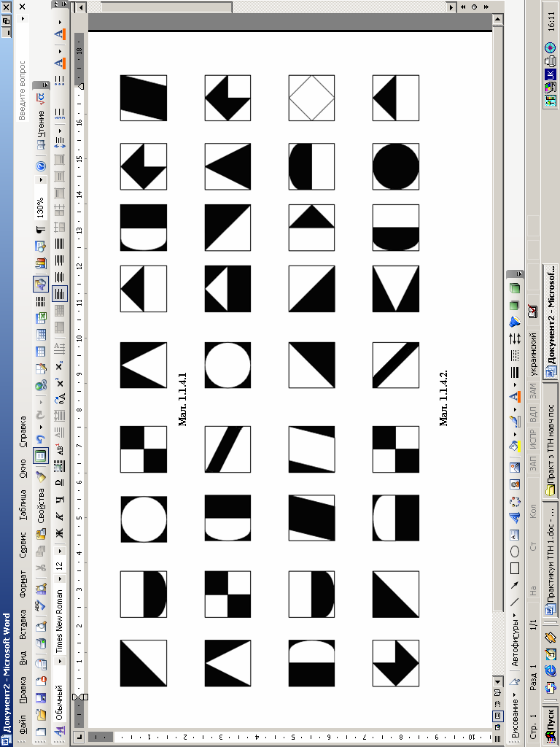Image resolution: width=560 pixels, height=747 pixels.
Task: Select the Arrow drawing tool
Action: point(515,586)
